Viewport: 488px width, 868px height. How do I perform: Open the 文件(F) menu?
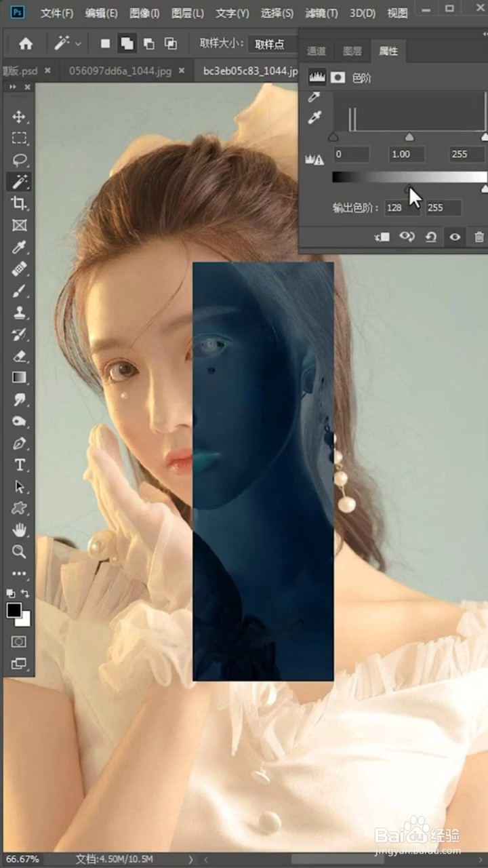[x=57, y=13]
